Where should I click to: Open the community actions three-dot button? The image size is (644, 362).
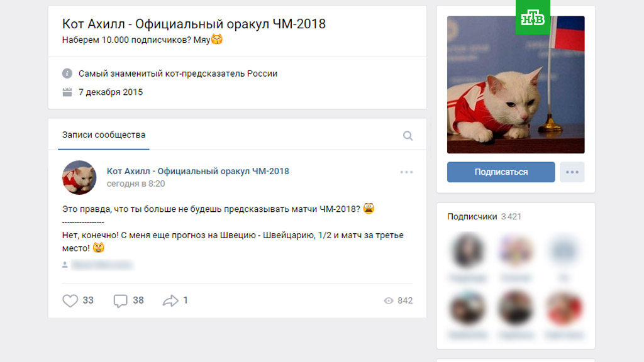(572, 172)
